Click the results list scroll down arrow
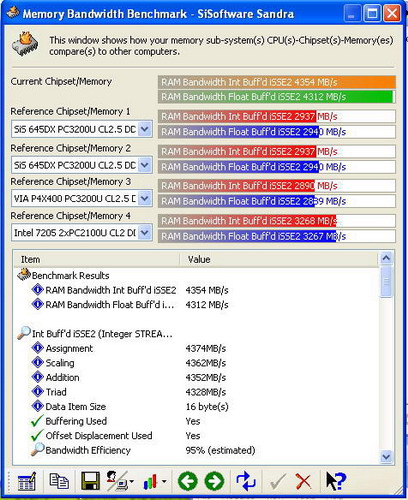This screenshot has width=408, height=500. click(386, 456)
